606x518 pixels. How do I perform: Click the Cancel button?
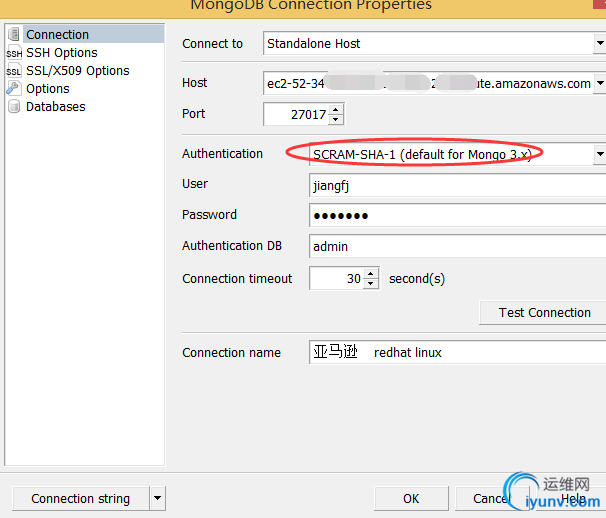492,498
